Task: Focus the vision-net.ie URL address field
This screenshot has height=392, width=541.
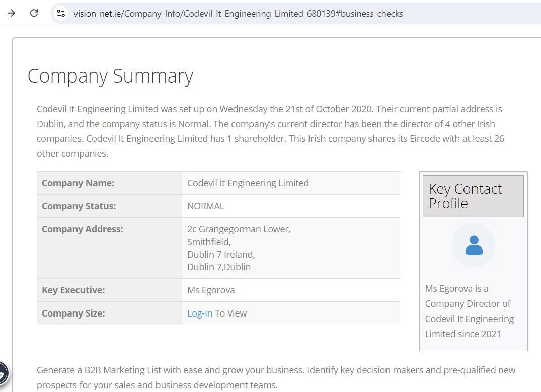Action: [x=238, y=14]
